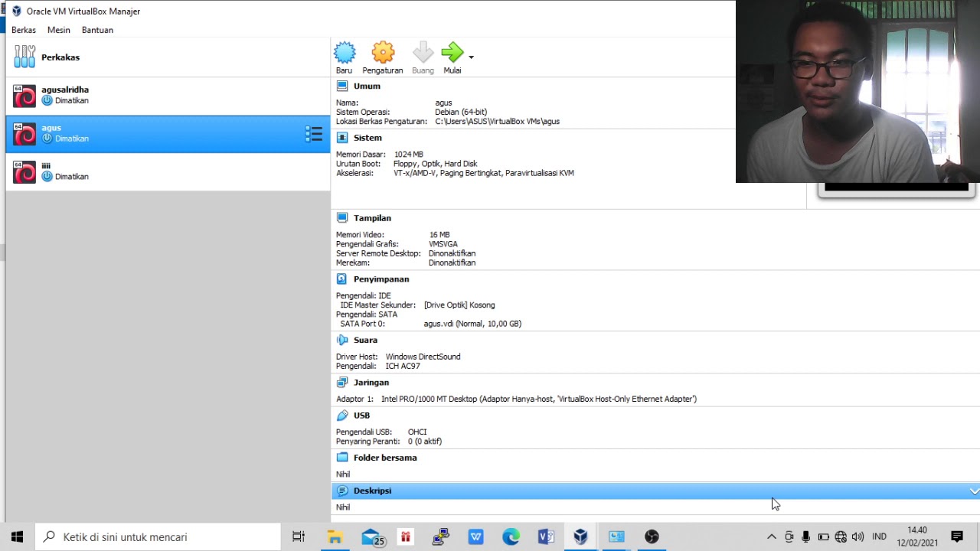Open the Penyimpanan section header
The width and height of the screenshot is (980, 551).
381,279
